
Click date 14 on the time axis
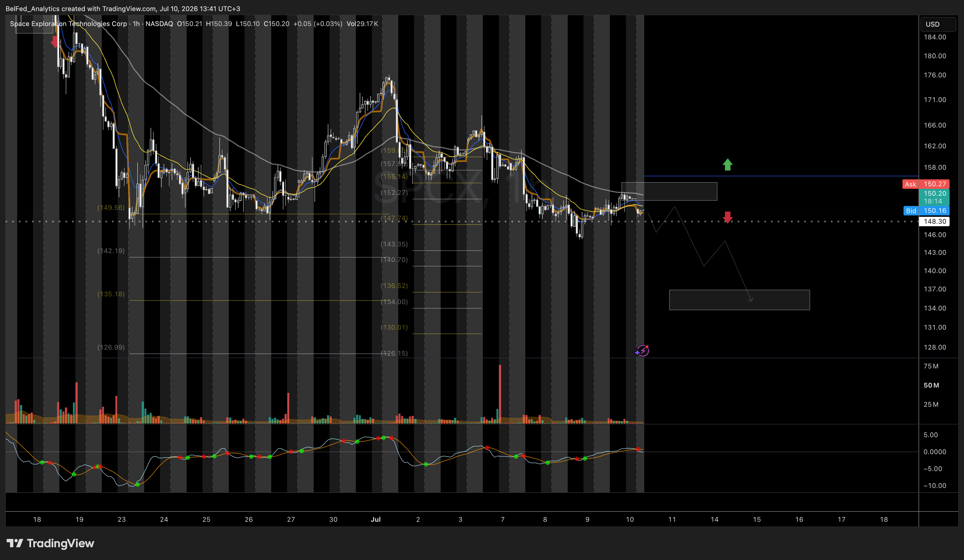714,520
